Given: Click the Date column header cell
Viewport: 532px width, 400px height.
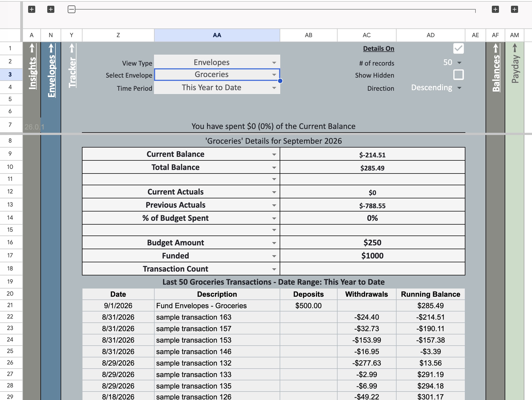Looking at the screenshot, I should point(118,294).
